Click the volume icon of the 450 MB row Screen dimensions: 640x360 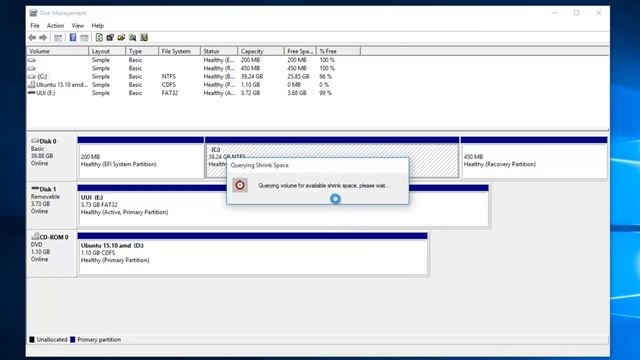31,68
